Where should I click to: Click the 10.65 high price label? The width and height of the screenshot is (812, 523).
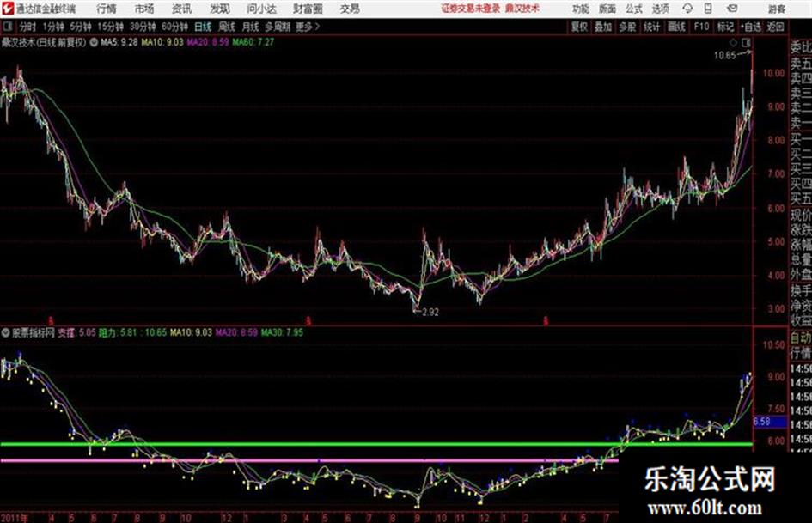coord(724,55)
